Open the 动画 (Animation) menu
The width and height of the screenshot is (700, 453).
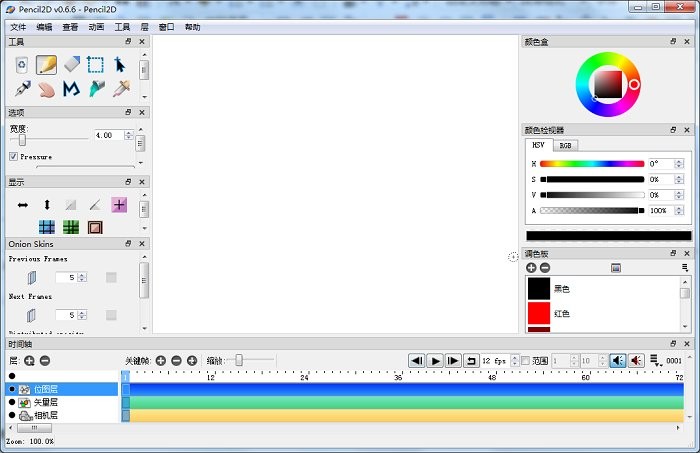coord(96,27)
